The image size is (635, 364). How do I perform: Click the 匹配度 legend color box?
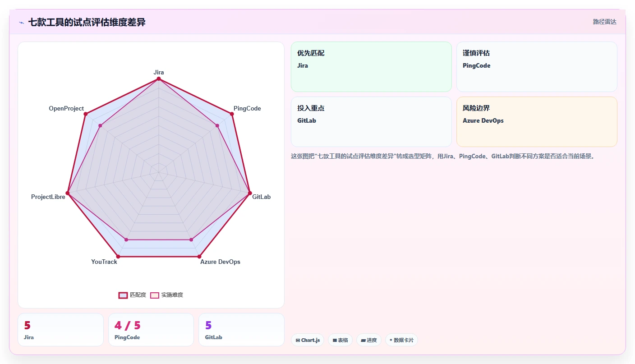tap(123, 295)
